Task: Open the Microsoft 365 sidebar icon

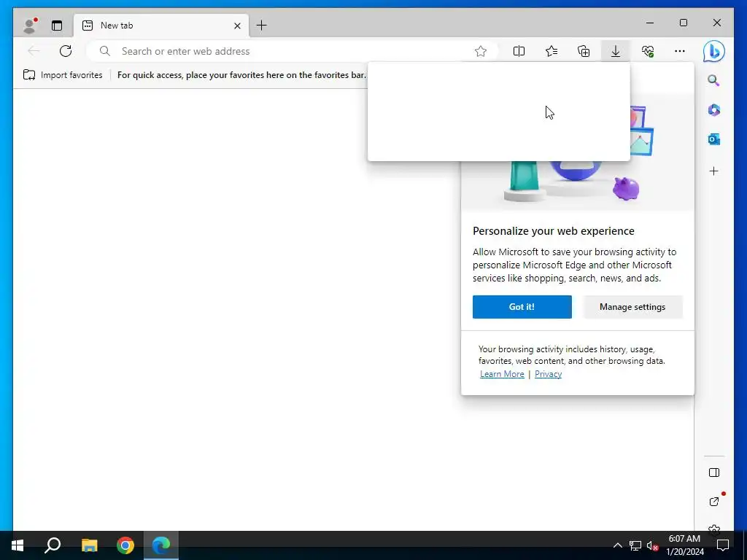Action: (713, 110)
